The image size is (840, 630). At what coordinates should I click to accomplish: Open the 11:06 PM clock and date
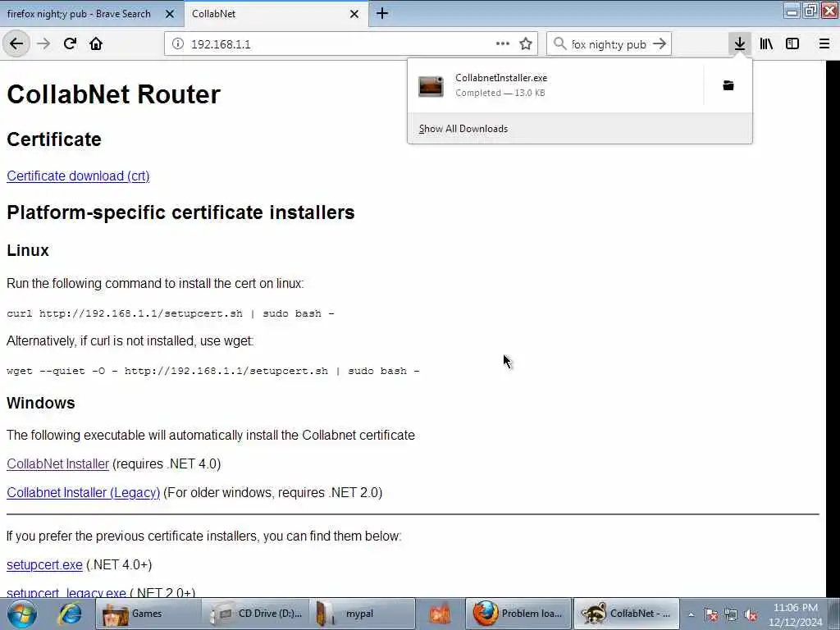point(796,614)
